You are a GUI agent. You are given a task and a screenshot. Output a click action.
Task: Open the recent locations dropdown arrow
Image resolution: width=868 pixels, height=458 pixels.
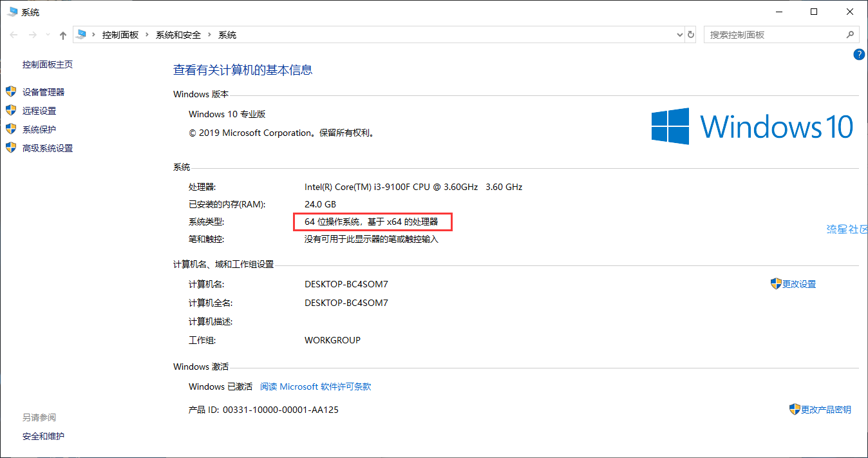(48, 35)
